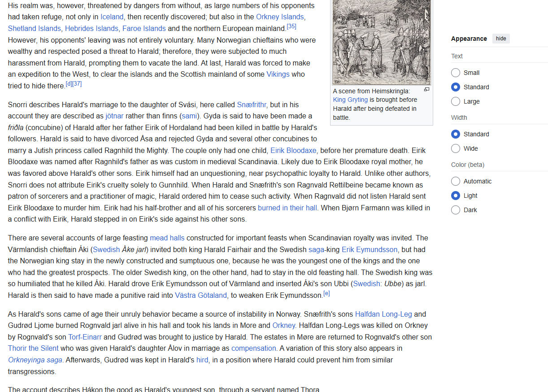This screenshot has width=548, height=392.
Task: Follow the mead halls link
Action: [167, 238]
